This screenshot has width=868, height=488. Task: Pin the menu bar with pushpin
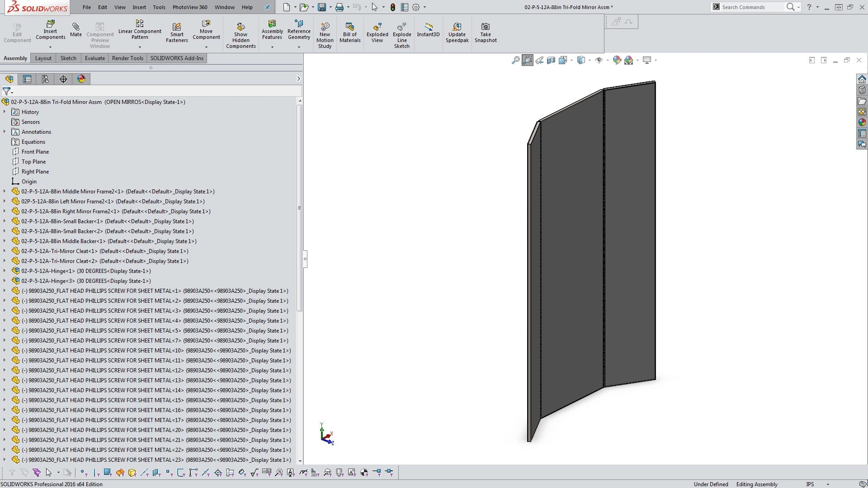click(x=267, y=7)
